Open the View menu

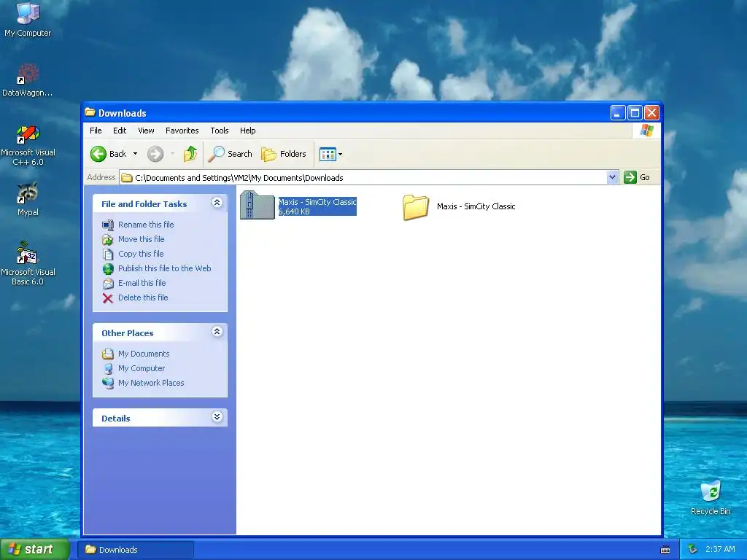[x=146, y=131]
